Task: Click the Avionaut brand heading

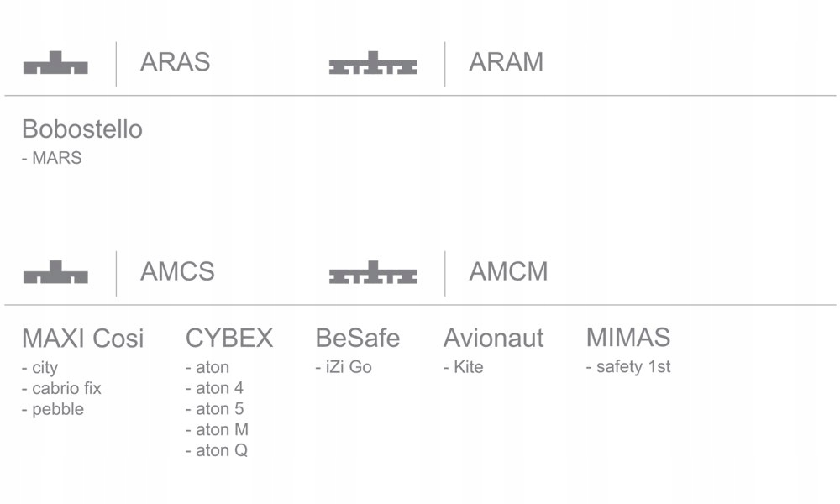Action: [x=493, y=339]
